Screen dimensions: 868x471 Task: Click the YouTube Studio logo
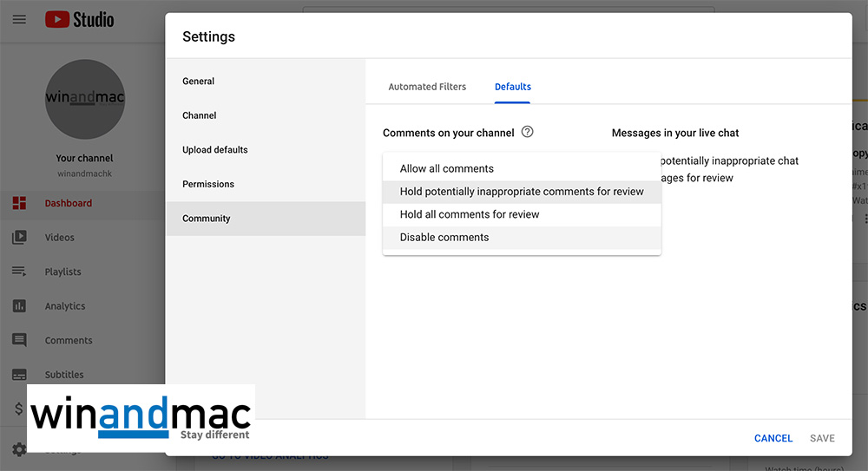click(80, 19)
